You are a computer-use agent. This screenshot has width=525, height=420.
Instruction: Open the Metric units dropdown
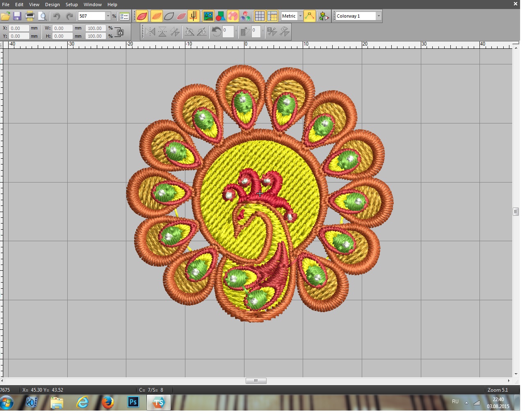300,16
